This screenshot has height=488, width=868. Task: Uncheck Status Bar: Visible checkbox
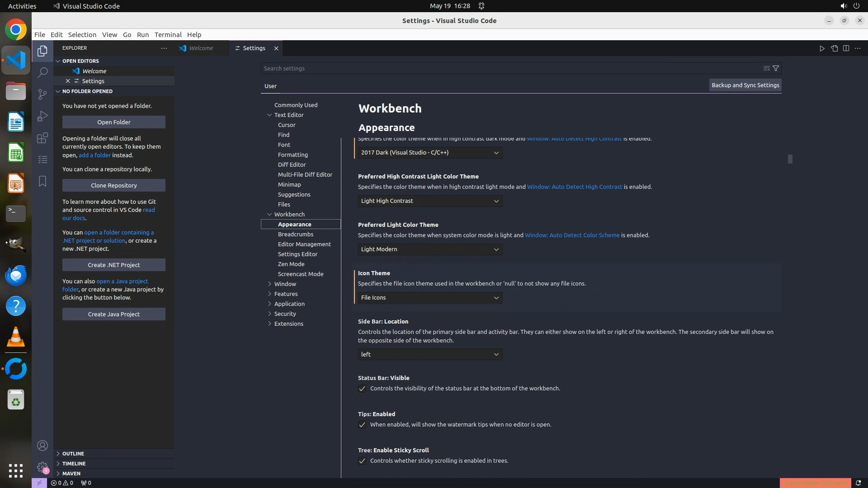point(362,389)
